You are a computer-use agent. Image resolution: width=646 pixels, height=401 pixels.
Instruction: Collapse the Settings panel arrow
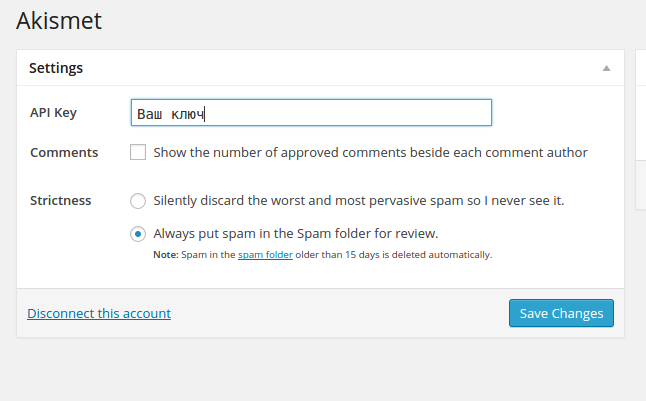[606, 69]
